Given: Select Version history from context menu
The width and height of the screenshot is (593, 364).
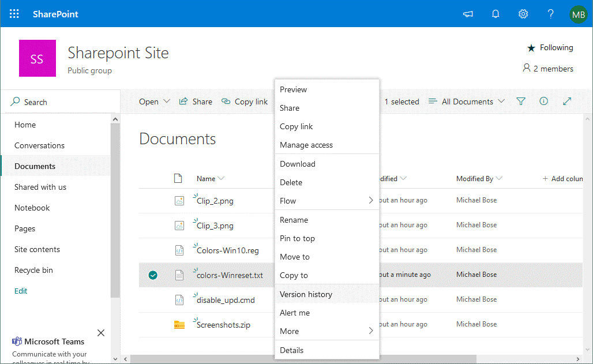Looking at the screenshot, I should (306, 294).
